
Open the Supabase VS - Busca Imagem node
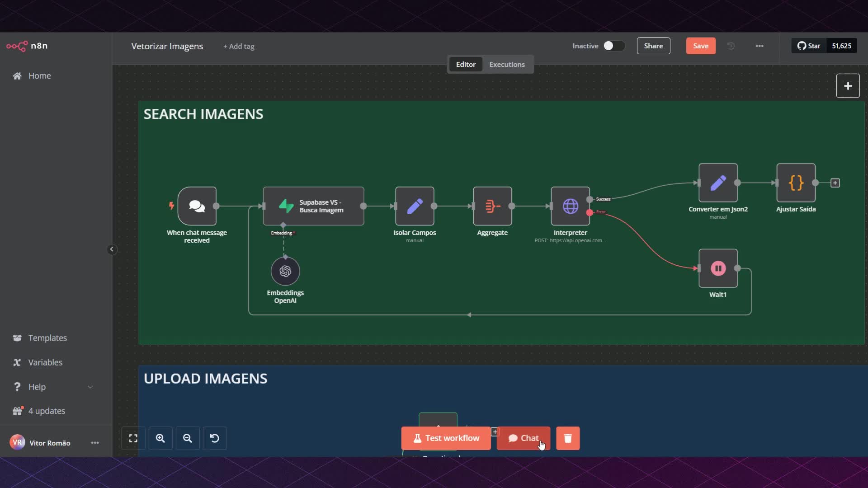(x=313, y=206)
